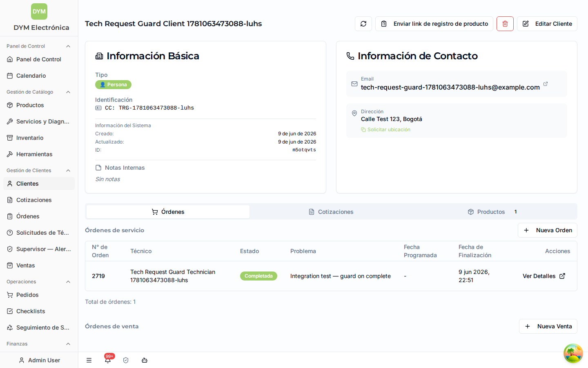This screenshot has height=368, width=588.
Task: Click the red trash delete client icon
Action: pyautogui.click(x=505, y=24)
